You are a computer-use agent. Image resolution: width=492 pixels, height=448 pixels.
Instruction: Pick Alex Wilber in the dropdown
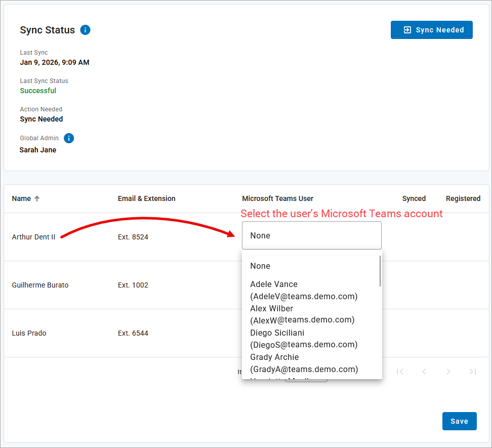(x=302, y=314)
